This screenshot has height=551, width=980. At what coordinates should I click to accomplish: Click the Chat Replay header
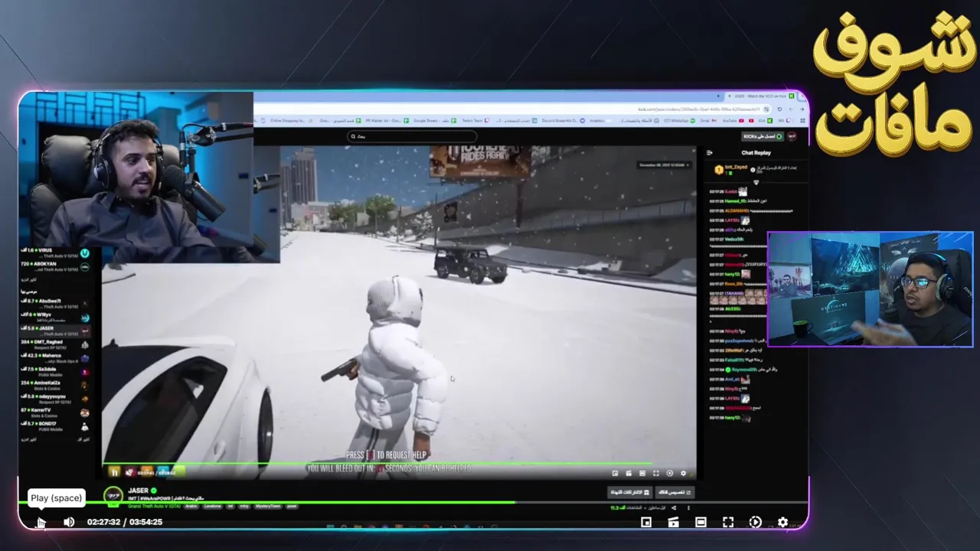(x=756, y=152)
